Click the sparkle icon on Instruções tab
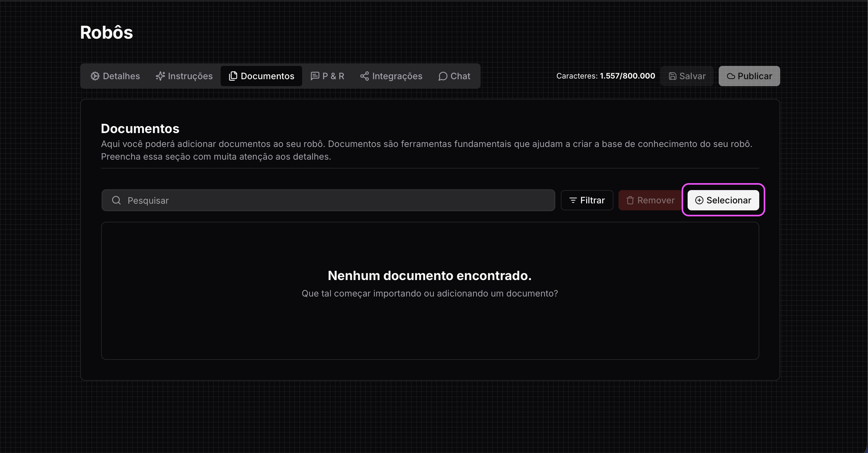The width and height of the screenshot is (868, 453). (160, 76)
